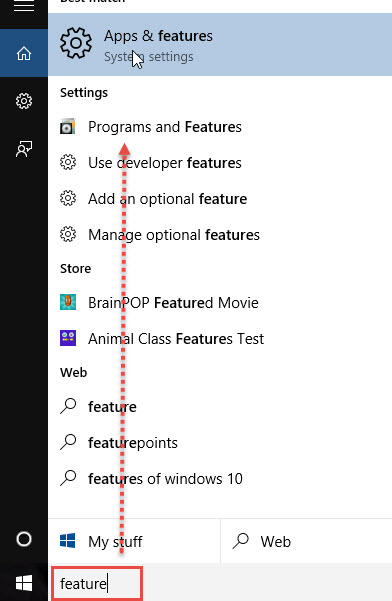Switch to My stuff filter
Viewport: 392px width, 601px height.
coord(134,541)
